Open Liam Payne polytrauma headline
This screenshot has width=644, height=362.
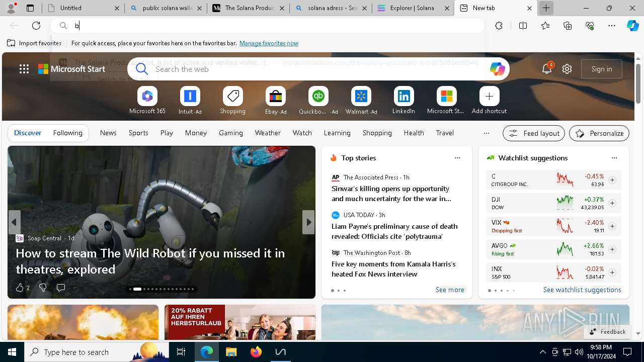tap(394, 231)
